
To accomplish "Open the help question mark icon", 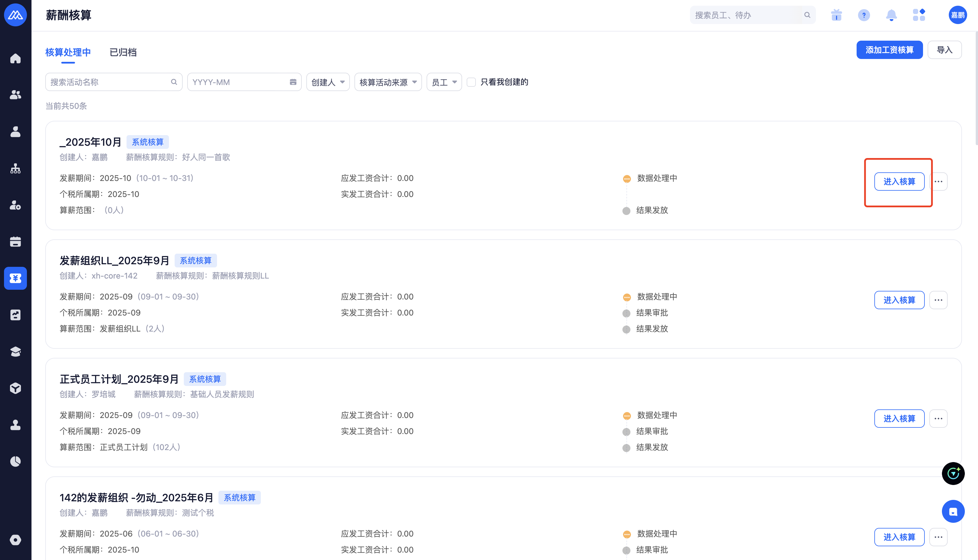I will pos(864,15).
